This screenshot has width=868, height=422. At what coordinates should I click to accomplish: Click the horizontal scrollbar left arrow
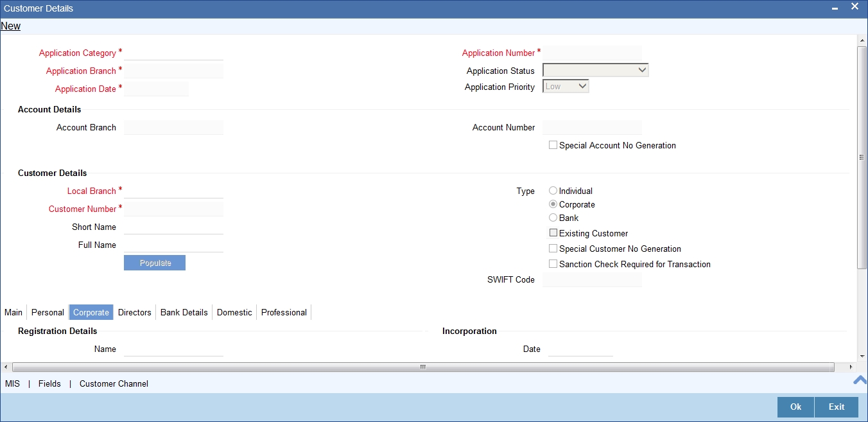click(6, 367)
